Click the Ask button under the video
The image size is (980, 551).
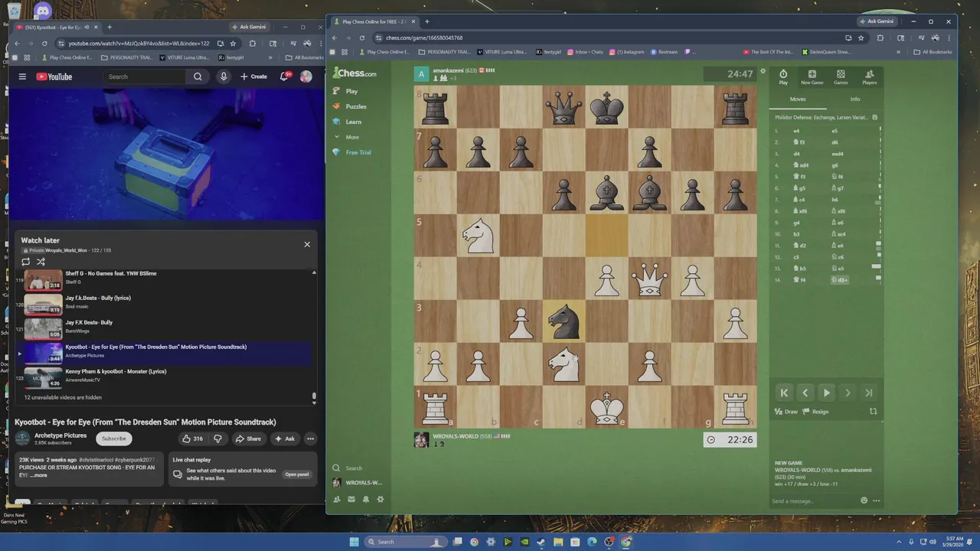pyautogui.click(x=284, y=439)
